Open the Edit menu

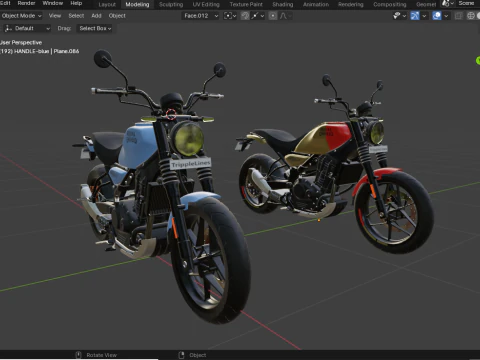tap(5, 3)
